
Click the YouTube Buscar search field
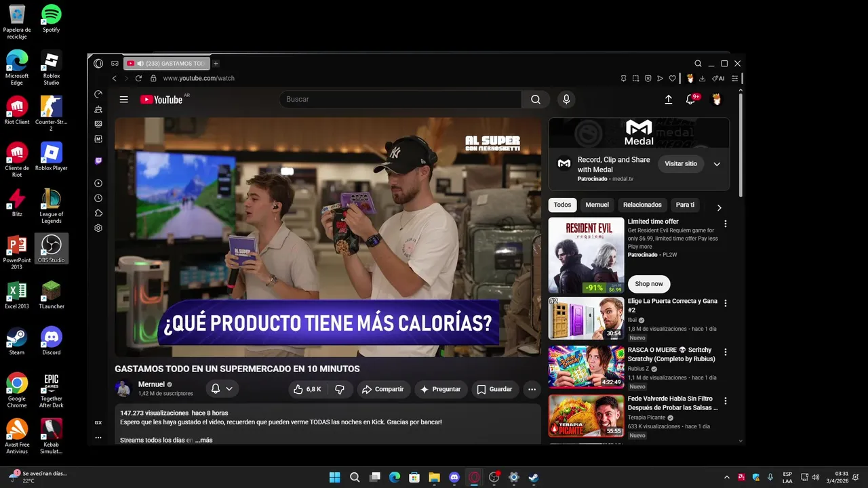pyautogui.click(x=400, y=100)
